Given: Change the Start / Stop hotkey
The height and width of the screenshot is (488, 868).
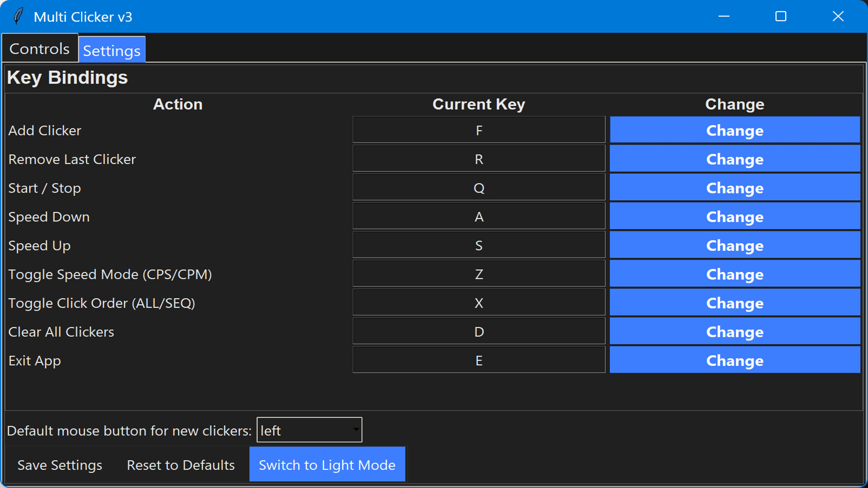Looking at the screenshot, I should coord(734,188).
